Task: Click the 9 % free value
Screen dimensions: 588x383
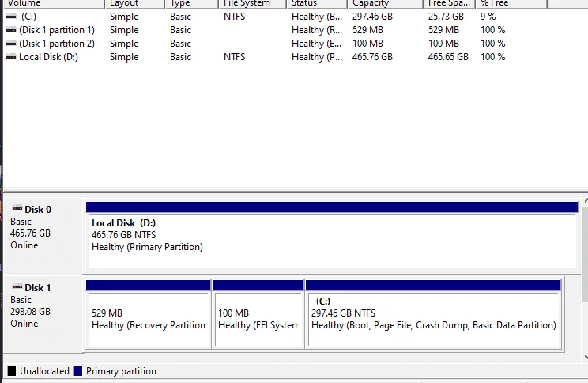Action: [x=488, y=17]
